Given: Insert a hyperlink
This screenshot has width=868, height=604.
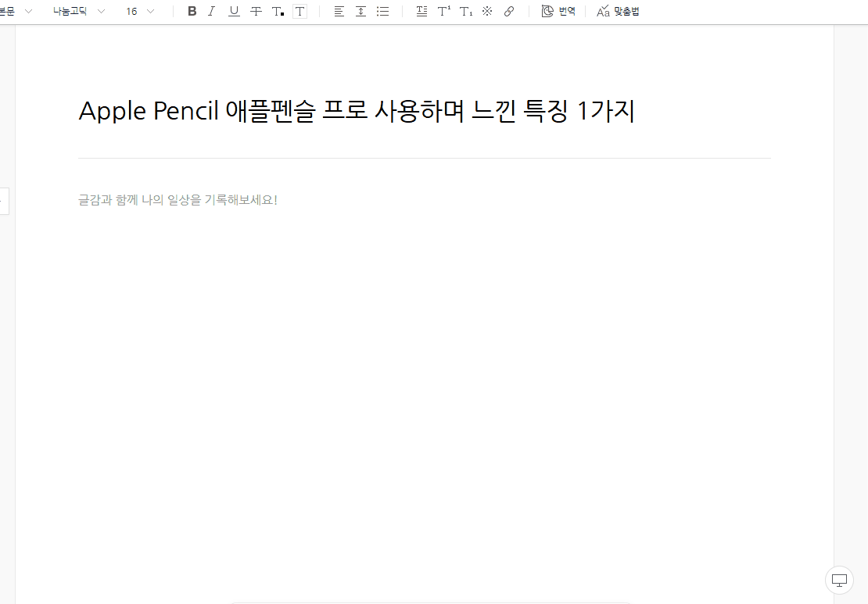Looking at the screenshot, I should (x=509, y=11).
